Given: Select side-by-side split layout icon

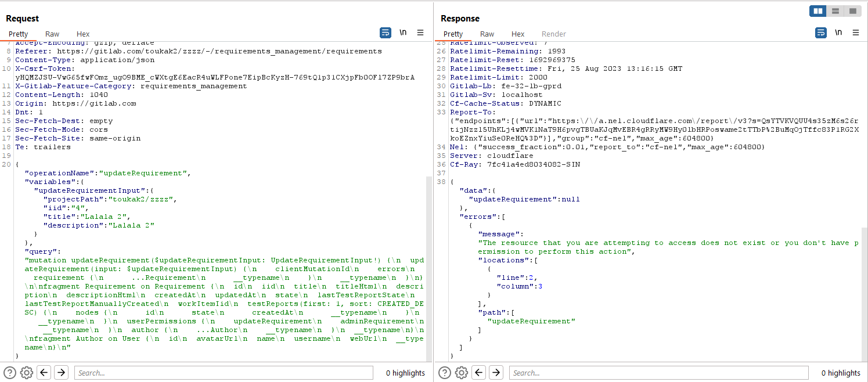Looking at the screenshot, I should (818, 11).
